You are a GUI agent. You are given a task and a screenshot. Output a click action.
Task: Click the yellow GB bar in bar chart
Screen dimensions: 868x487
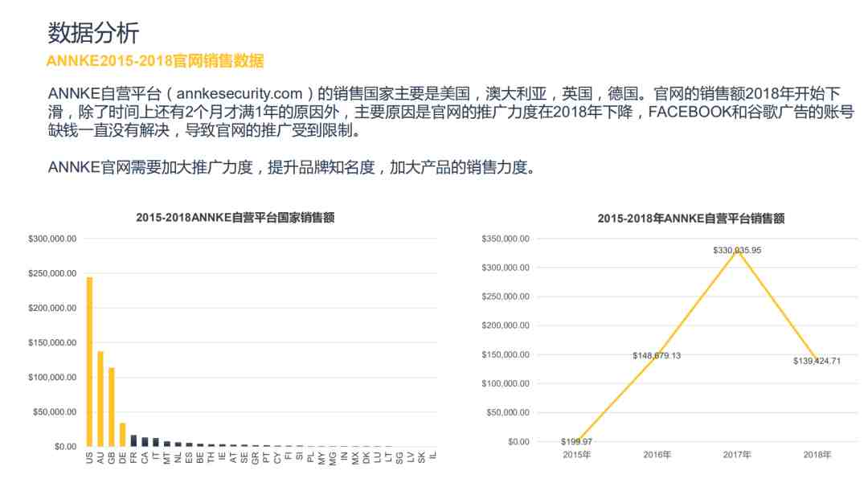tap(111, 407)
